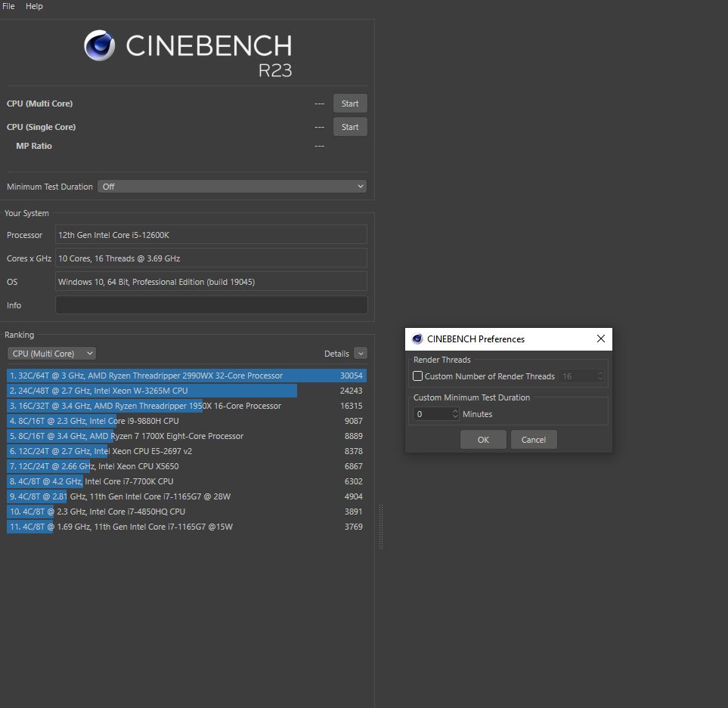
Task: Click the vertical panel splitter handle dots
Action: pyautogui.click(x=381, y=527)
